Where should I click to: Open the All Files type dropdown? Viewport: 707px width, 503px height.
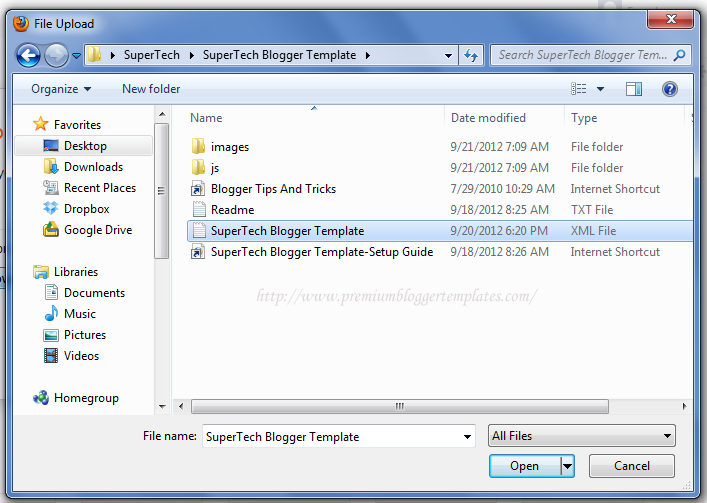(582, 436)
